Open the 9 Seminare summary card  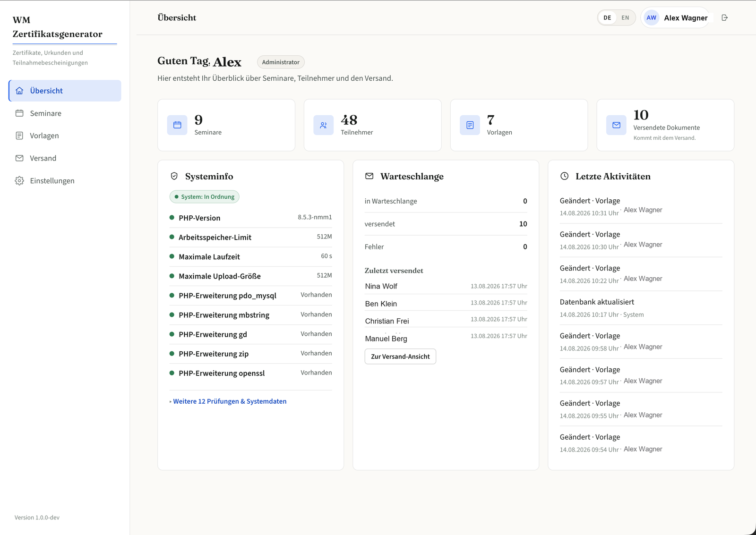(x=226, y=125)
